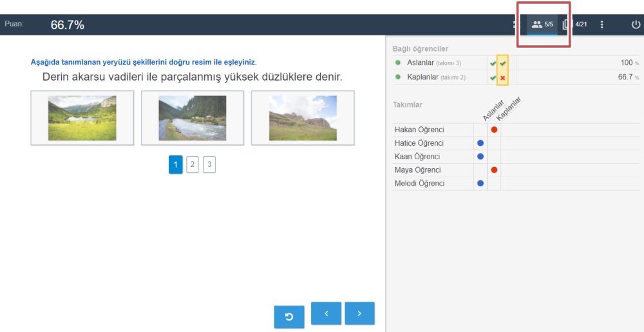Click the Melodi Öğrenci name

coord(420,183)
